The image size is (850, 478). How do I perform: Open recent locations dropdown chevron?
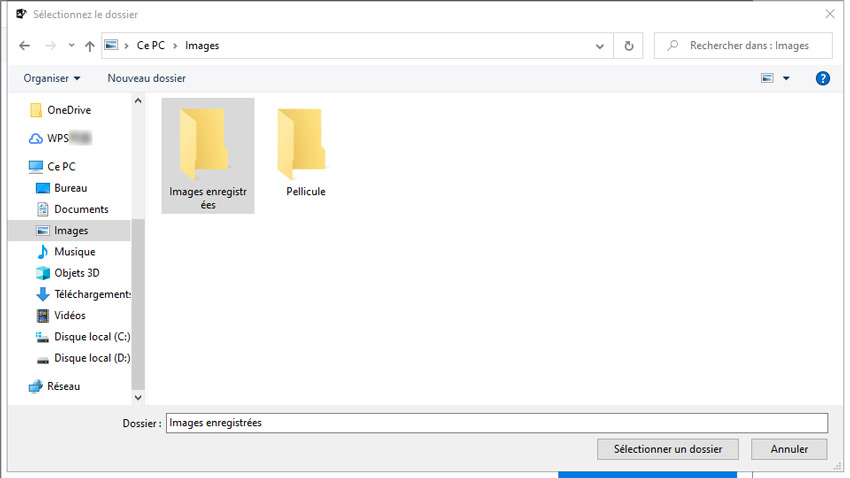[72, 46]
